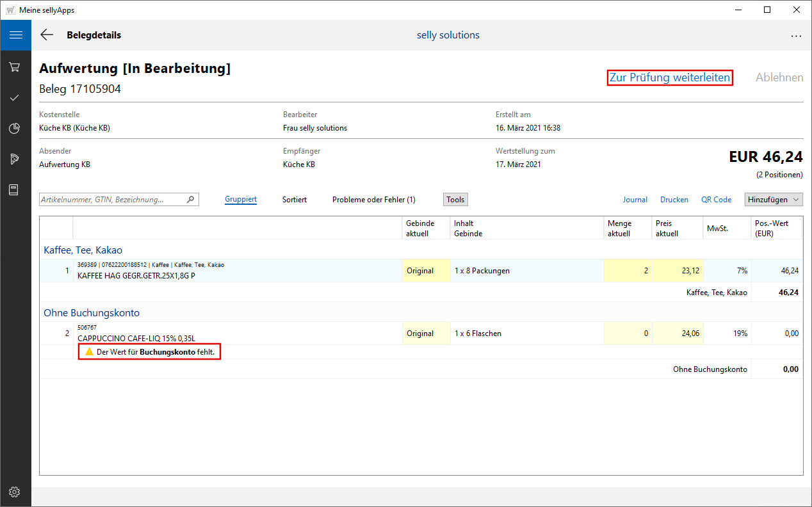Image resolution: width=812 pixels, height=507 pixels.
Task: Expand the Hinzufügen dropdown
Action: point(774,200)
